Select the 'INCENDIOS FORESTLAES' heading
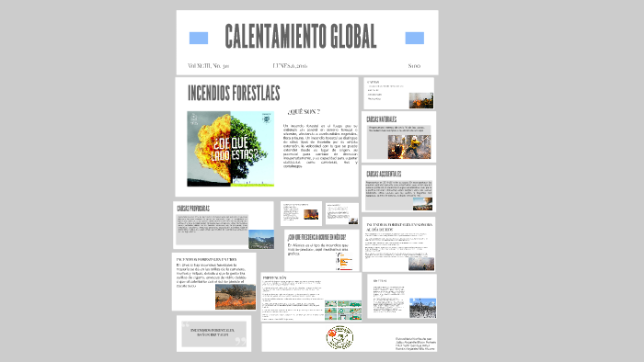 (x=234, y=93)
